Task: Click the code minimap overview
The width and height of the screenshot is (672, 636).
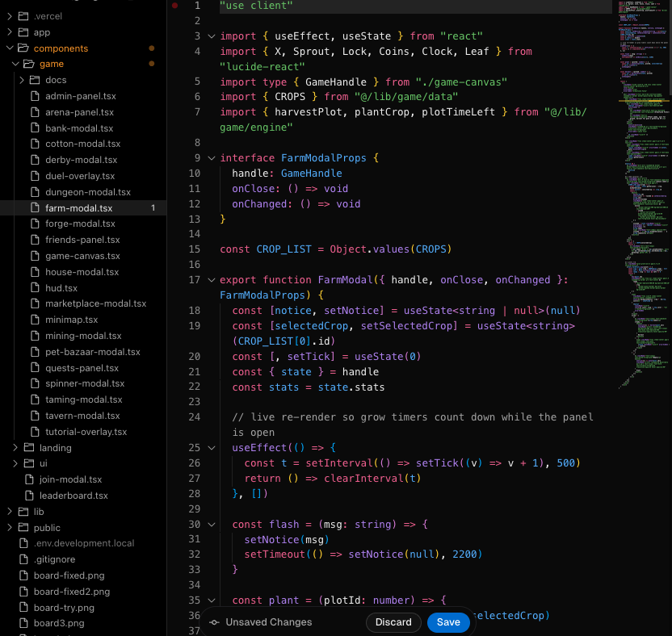Action: 644,193
